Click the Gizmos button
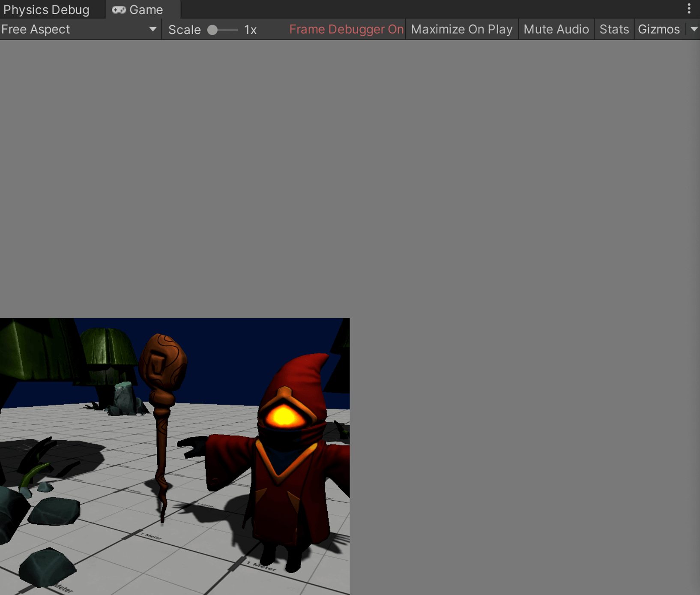 point(658,29)
